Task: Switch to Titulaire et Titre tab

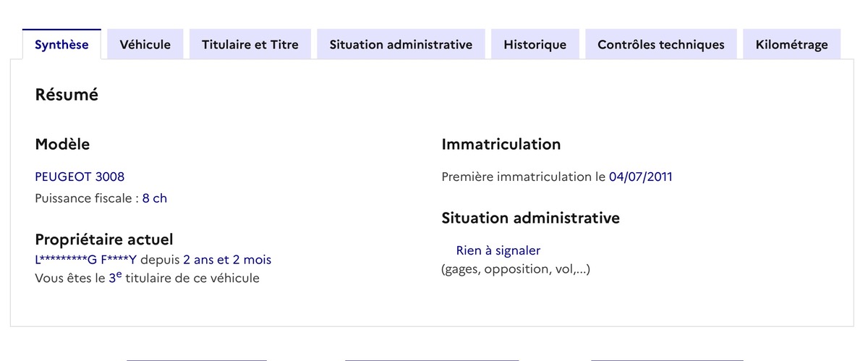Action: pos(250,45)
